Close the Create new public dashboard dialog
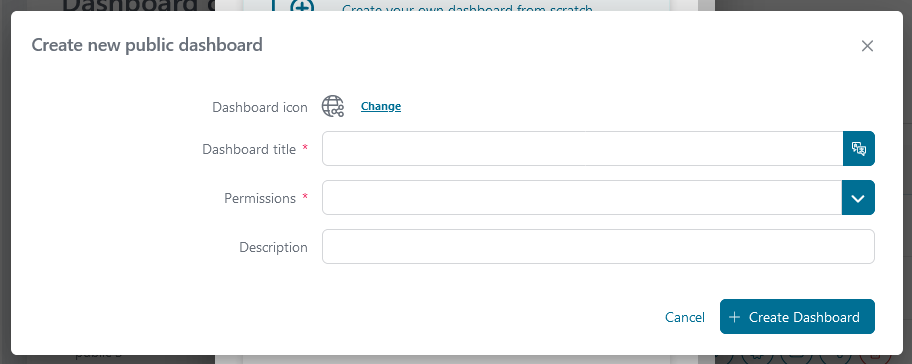This screenshot has width=912, height=364. (867, 46)
